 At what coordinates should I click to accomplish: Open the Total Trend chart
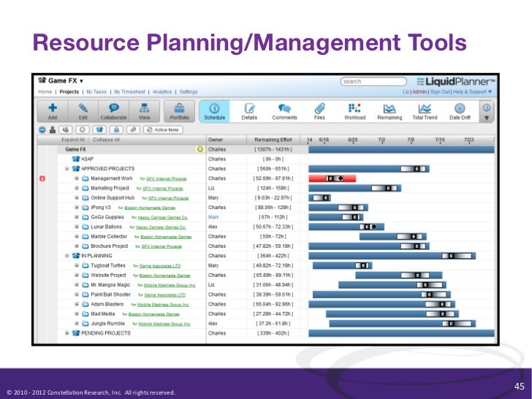click(x=425, y=111)
